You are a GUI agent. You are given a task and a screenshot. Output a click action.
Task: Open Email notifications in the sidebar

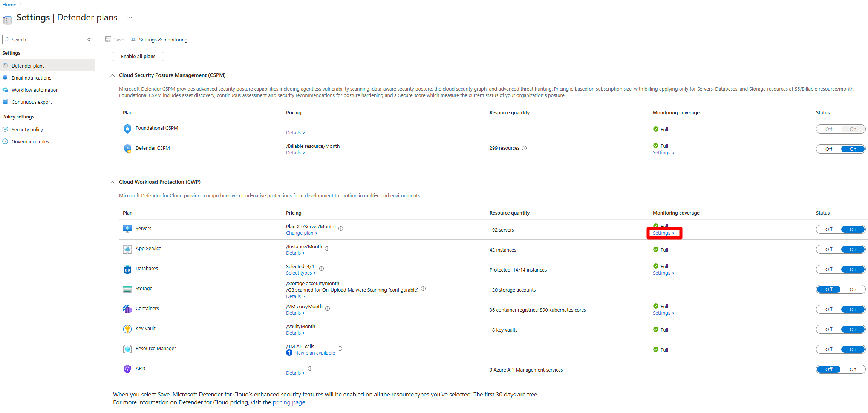tap(31, 78)
